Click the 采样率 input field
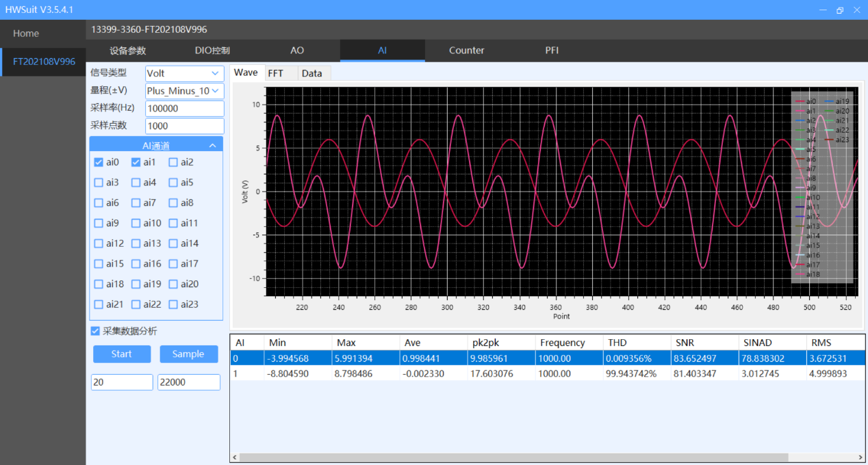 pos(184,109)
